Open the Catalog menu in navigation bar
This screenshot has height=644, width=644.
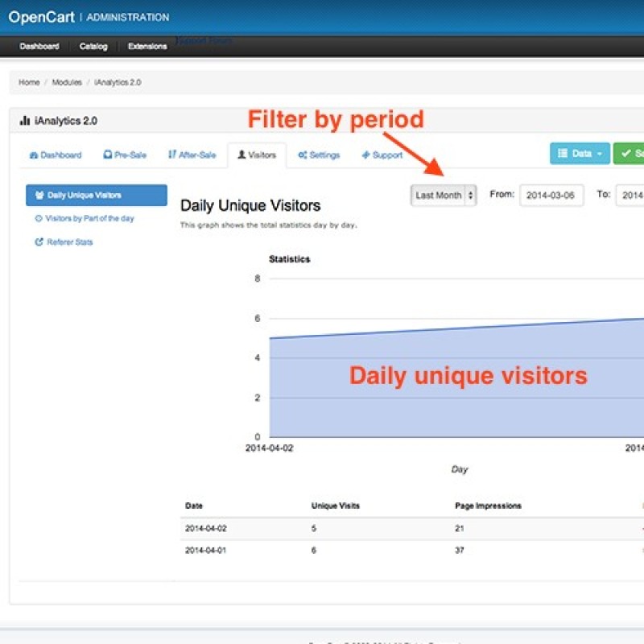point(93,47)
